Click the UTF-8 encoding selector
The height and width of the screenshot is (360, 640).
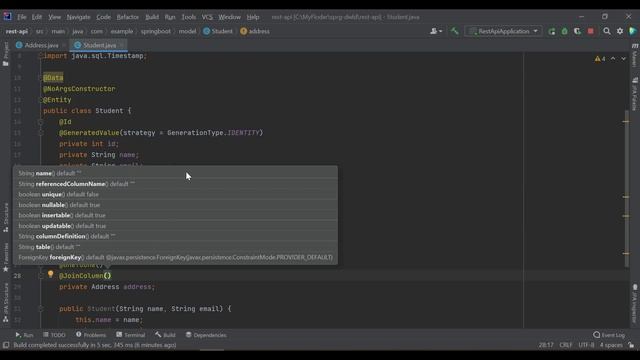tap(586, 345)
